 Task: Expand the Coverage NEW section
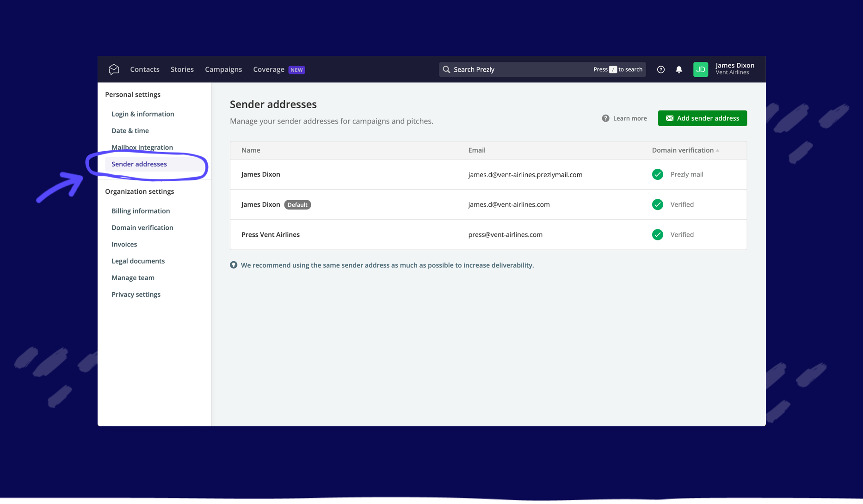(269, 69)
